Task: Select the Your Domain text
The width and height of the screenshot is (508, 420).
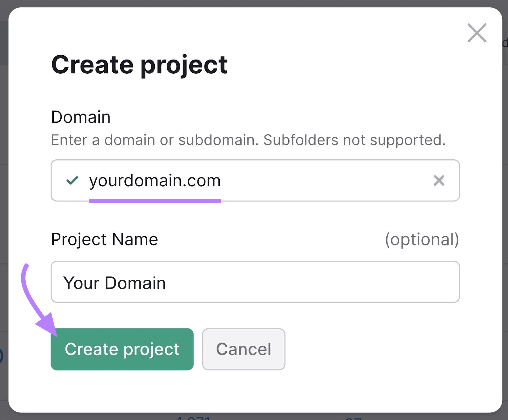Action: coord(115,282)
